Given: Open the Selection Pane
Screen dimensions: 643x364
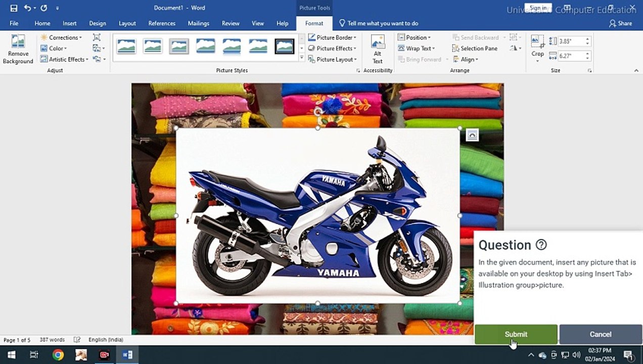Looking at the screenshot, I should tap(474, 49).
